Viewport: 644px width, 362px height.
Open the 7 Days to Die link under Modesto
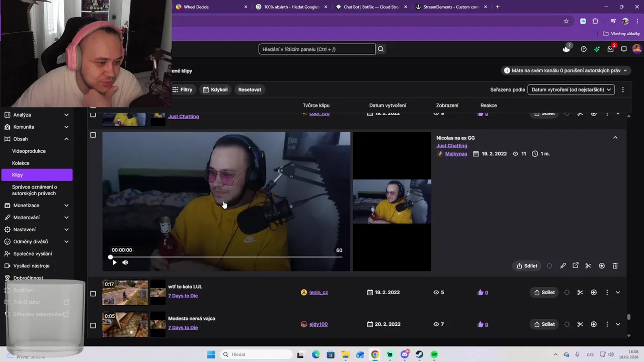183,328
